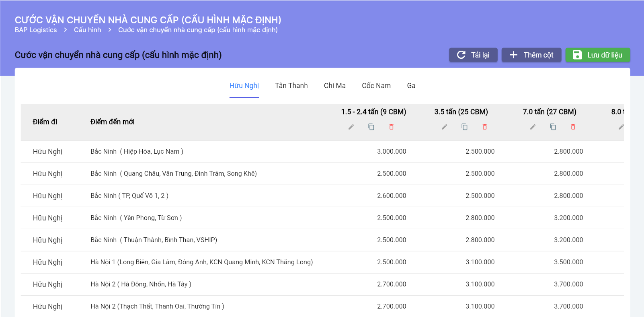Edit the 7.0 tấn (27 CBM) column
The image size is (644, 317).
click(533, 127)
